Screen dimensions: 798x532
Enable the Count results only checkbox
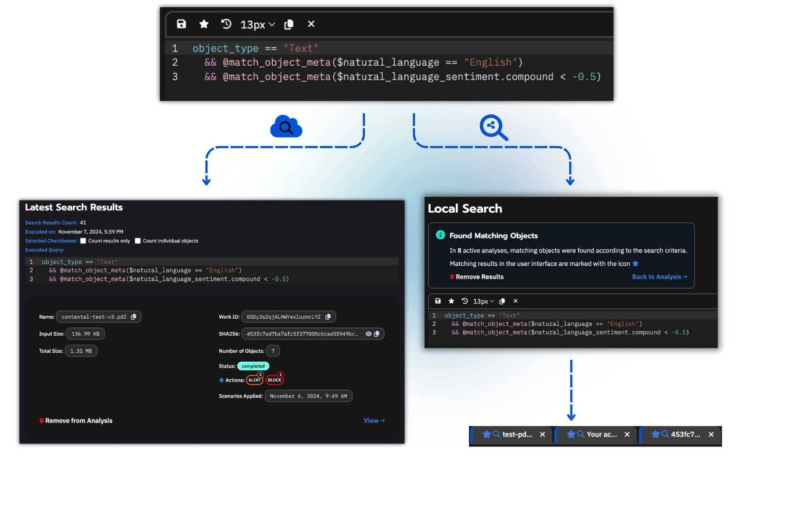[83, 241]
